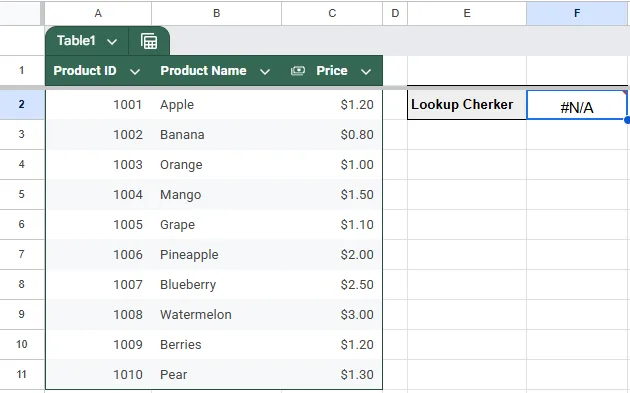630x393 pixels.
Task: Select column D header
Action: click(395, 13)
